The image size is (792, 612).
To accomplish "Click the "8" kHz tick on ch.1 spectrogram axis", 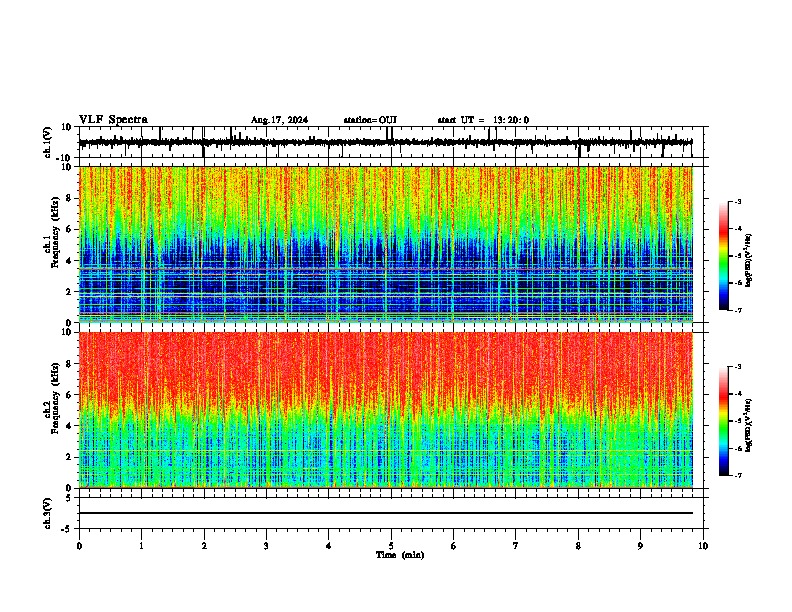I will [x=70, y=198].
